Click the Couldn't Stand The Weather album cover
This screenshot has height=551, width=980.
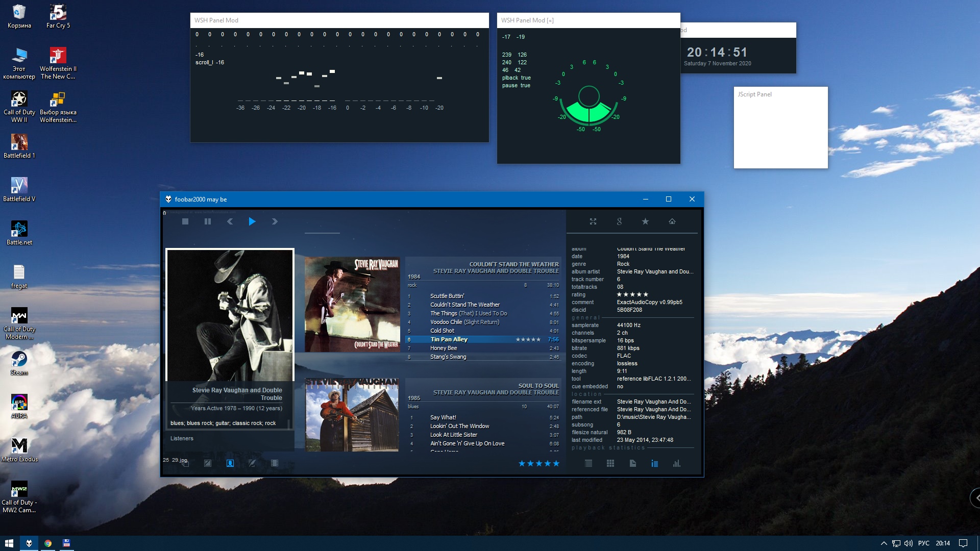(352, 304)
